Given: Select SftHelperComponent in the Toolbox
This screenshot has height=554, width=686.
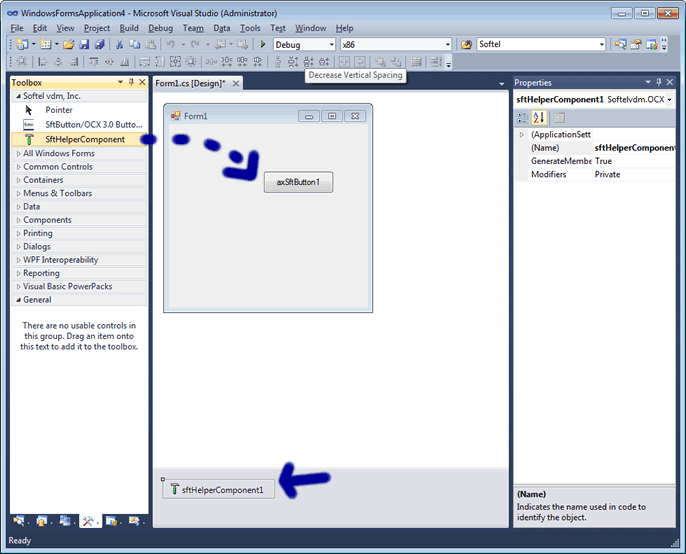Looking at the screenshot, I should 84,139.
